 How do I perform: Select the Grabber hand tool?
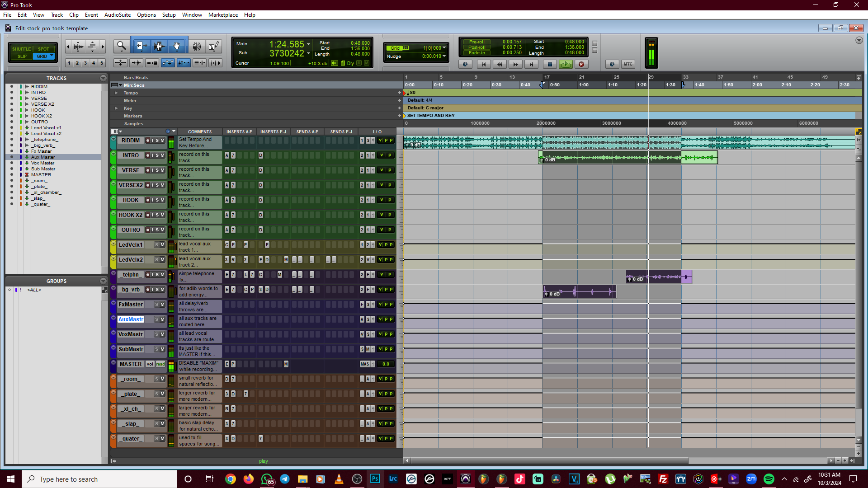177,46
